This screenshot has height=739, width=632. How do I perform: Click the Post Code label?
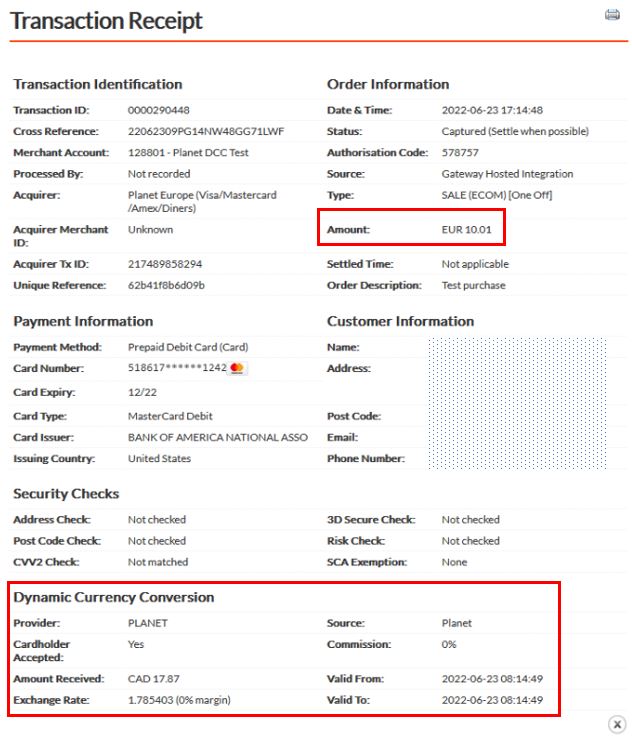pyautogui.click(x=354, y=416)
